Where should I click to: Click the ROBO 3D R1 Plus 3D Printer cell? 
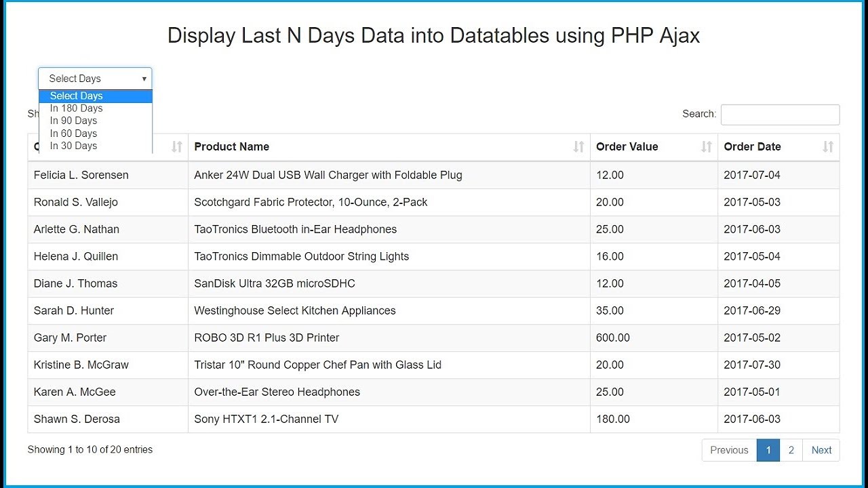[267, 338]
